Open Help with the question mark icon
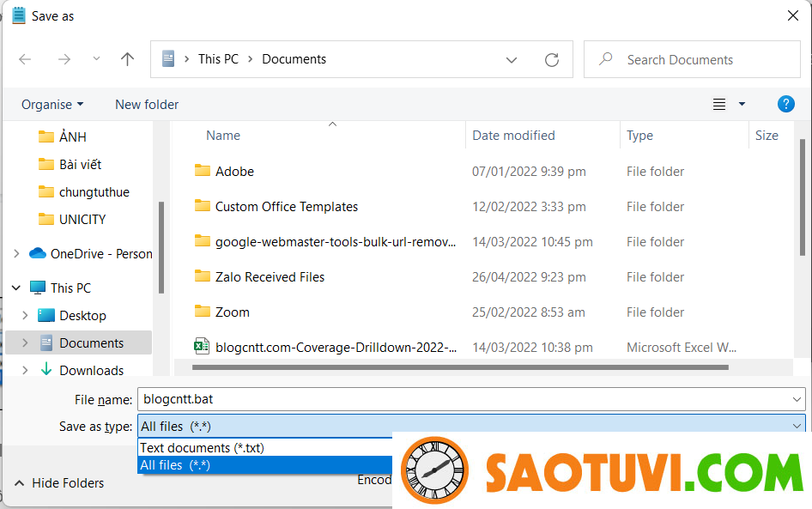Screen dimensions: 812x509 point(785,104)
